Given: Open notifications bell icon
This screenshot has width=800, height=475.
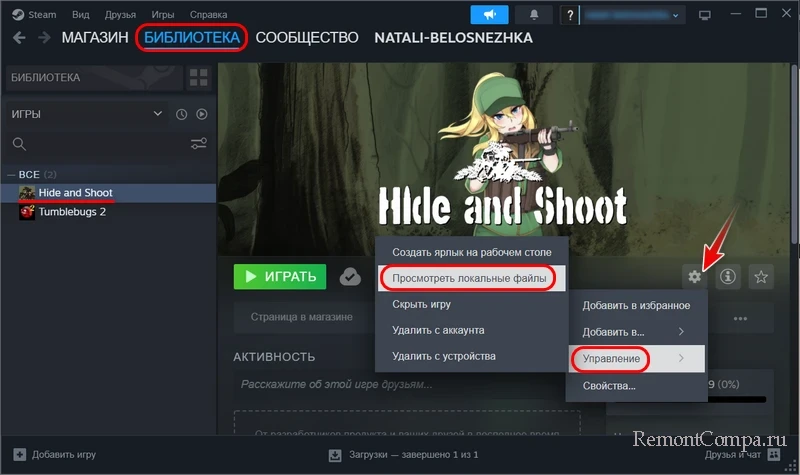Looking at the screenshot, I should coord(533,15).
